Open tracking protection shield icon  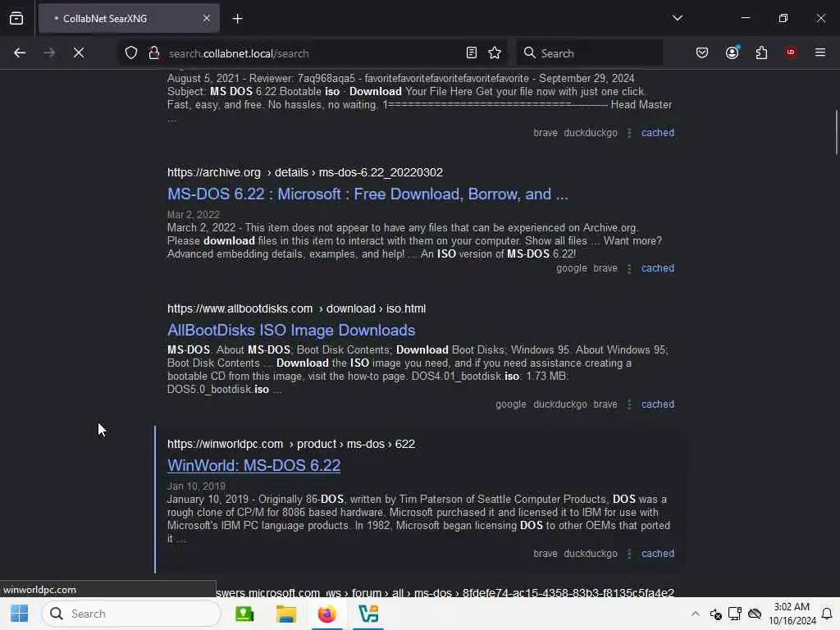[x=131, y=52]
